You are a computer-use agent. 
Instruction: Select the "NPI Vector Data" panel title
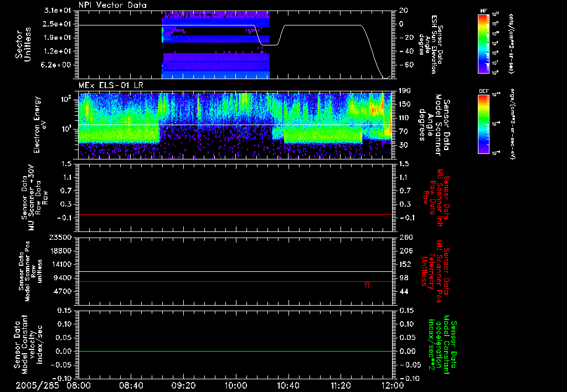pyautogui.click(x=112, y=5)
